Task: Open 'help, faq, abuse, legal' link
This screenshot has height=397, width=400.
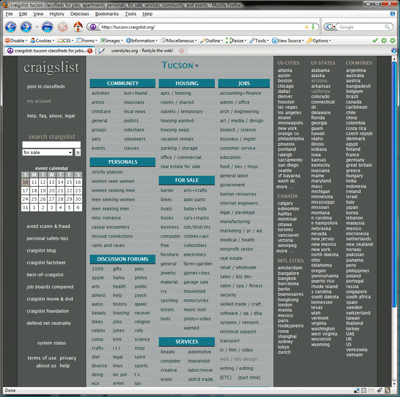Action: click(x=51, y=116)
